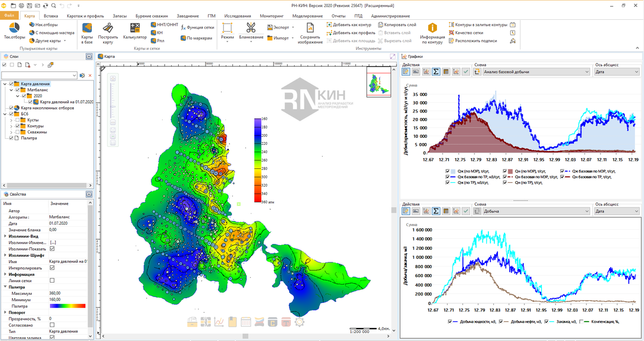Open Схема dropdown Анализ базовой добычи
This screenshot has height=341, width=644.
click(x=537, y=71)
